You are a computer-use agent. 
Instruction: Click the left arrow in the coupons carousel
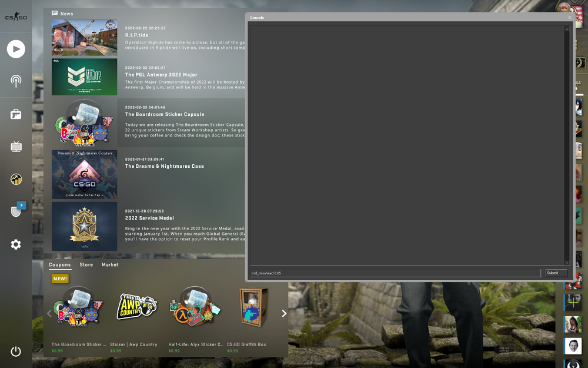(x=49, y=313)
